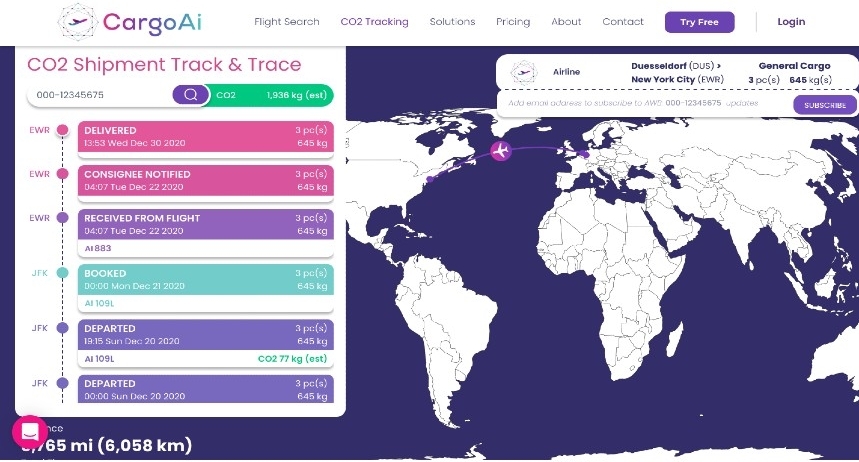Click the pink timeline dot beside DELIVERED
Screen dimensions: 859x462
63,130
